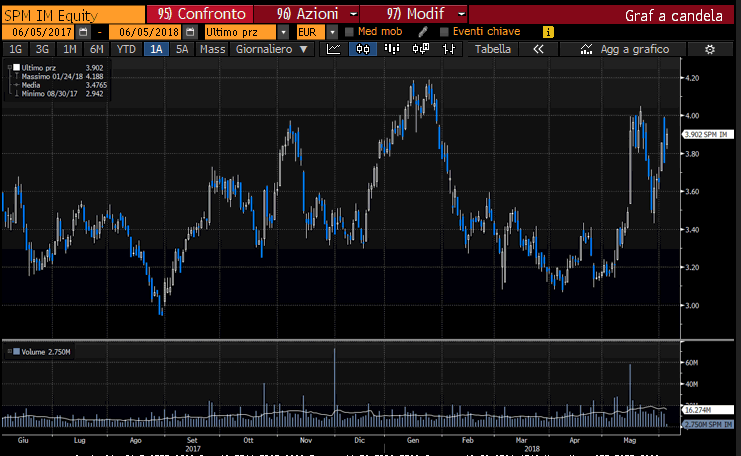Select the YTD time range

126,49
